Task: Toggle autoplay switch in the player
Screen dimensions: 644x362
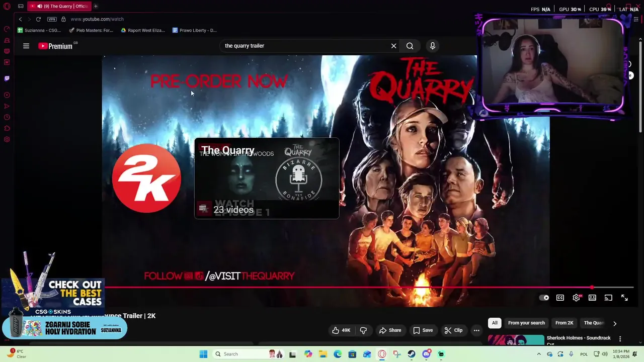Action: click(544, 298)
